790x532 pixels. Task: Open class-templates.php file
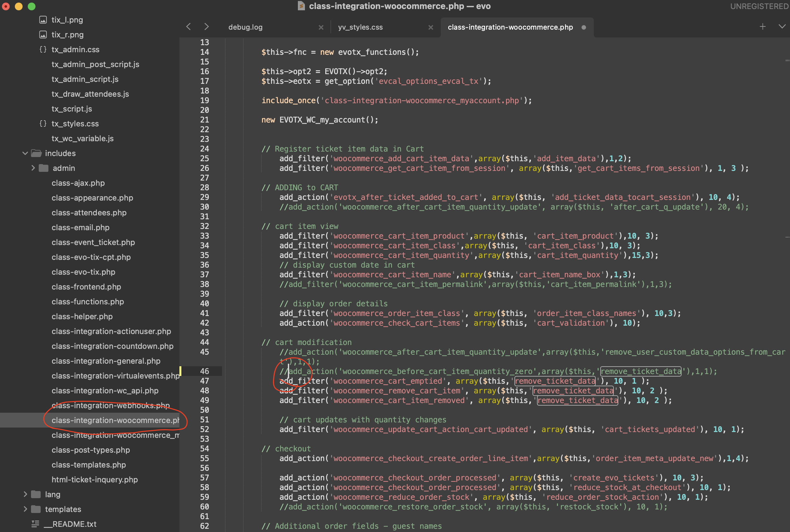pos(89,465)
